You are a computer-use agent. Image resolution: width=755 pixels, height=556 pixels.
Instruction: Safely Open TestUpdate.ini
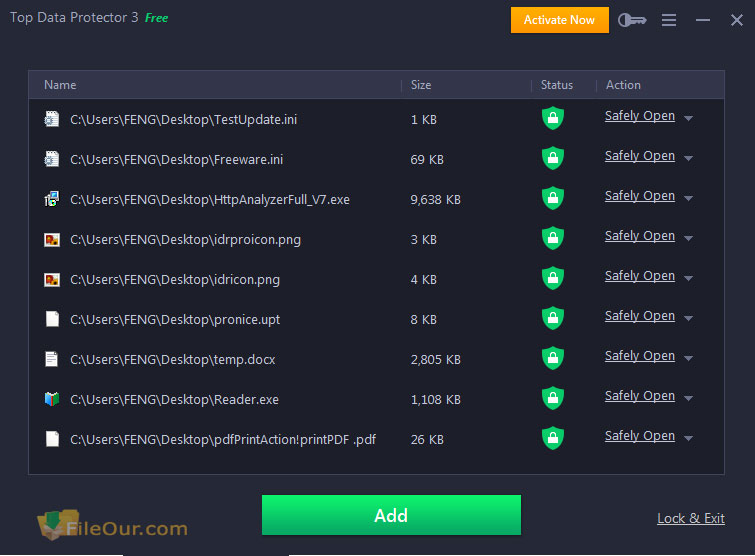coord(639,116)
